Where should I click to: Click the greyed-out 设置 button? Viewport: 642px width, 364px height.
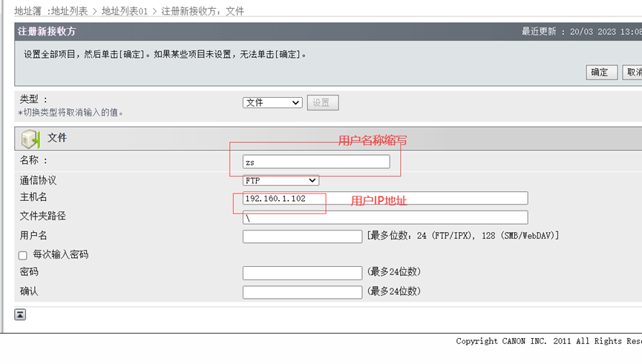tap(322, 103)
